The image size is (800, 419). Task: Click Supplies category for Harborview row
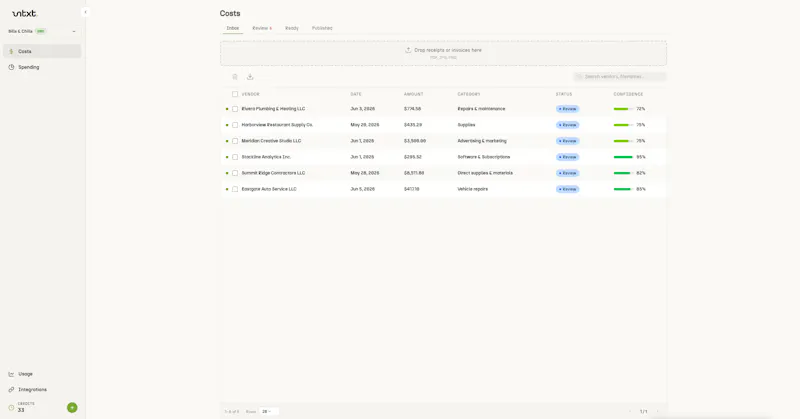(x=466, y=125)
